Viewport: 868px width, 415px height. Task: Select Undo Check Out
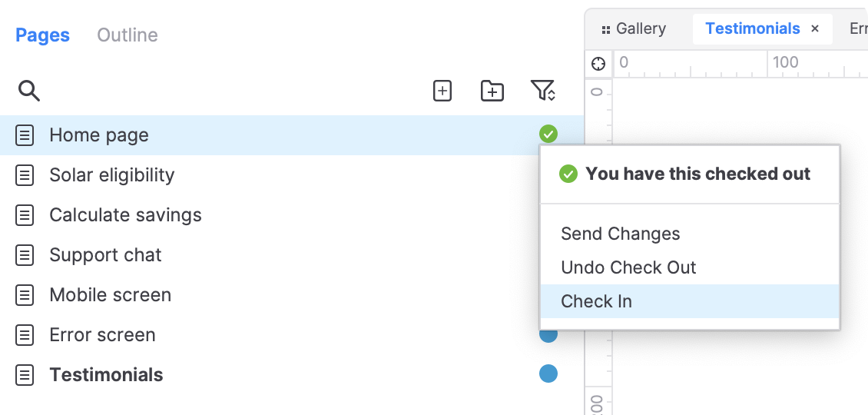(x=628, y=267)
